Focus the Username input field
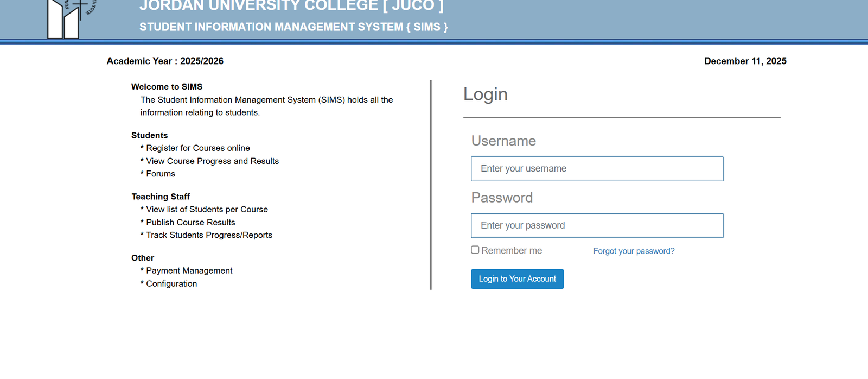Viewport: 868px width, 379px height. (597, 169)
